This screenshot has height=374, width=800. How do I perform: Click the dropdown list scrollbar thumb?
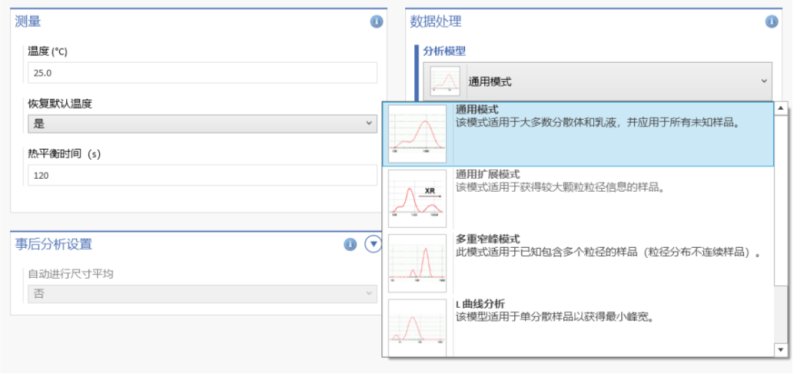[x=781, y=201]
